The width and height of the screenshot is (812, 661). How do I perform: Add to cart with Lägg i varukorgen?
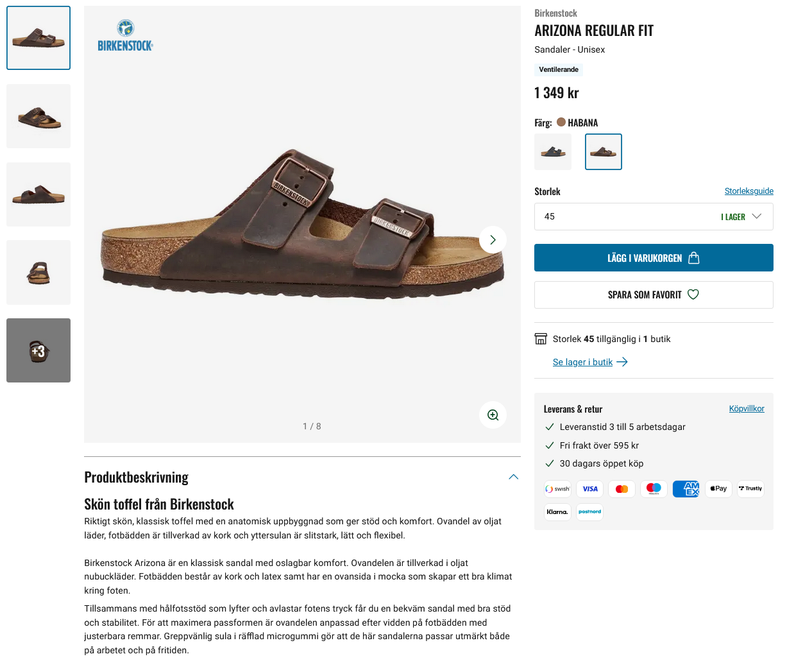click(654, 258)
